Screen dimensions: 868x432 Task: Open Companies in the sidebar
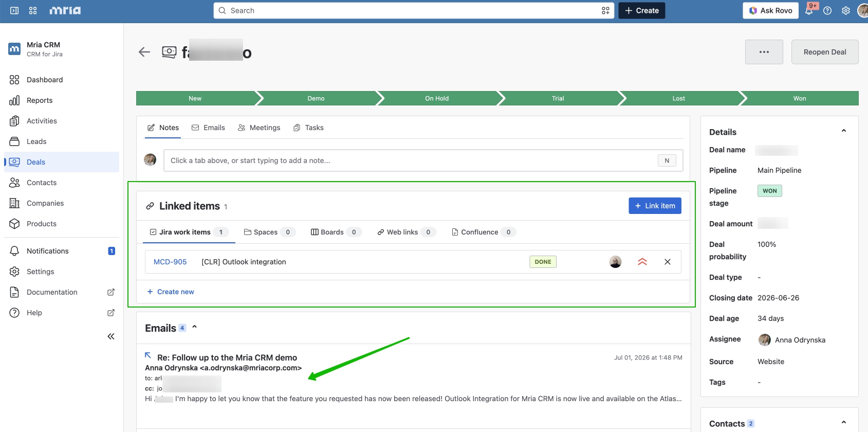62,203
